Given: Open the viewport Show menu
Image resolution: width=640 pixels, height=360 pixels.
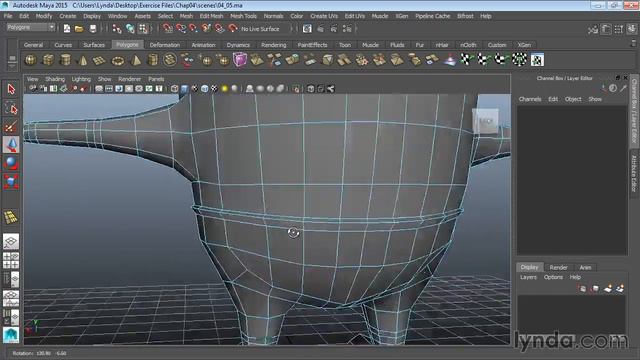Looking at the screenshot, I should point(104,79).
